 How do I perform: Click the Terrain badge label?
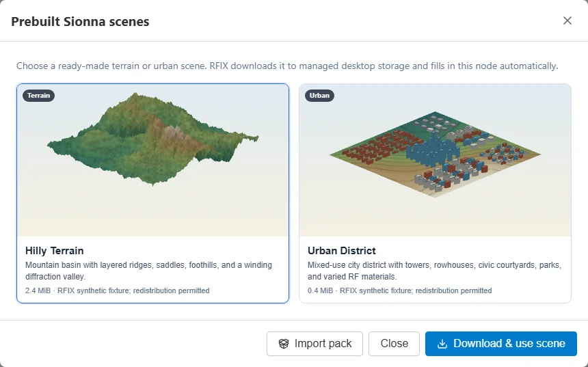[x=38, y=96]
